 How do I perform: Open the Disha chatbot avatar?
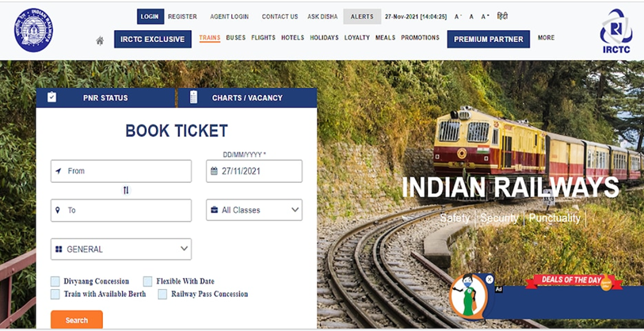tap(469, 295)
